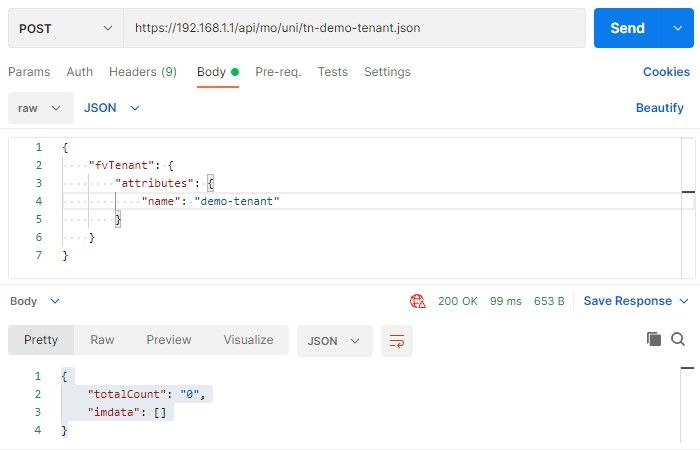Image resolution: width=700 pixels, height=450 pixels.
Task: Switch to the Visualize response view
Action: [248, 340]
